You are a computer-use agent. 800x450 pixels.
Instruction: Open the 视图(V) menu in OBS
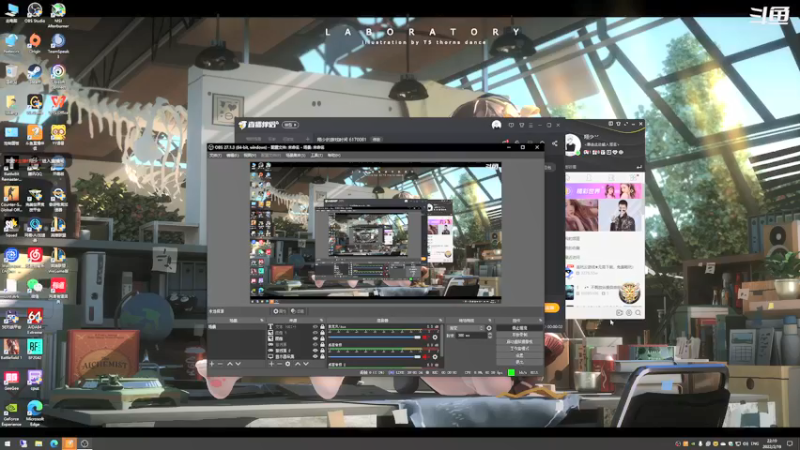(x=249, y=155)
